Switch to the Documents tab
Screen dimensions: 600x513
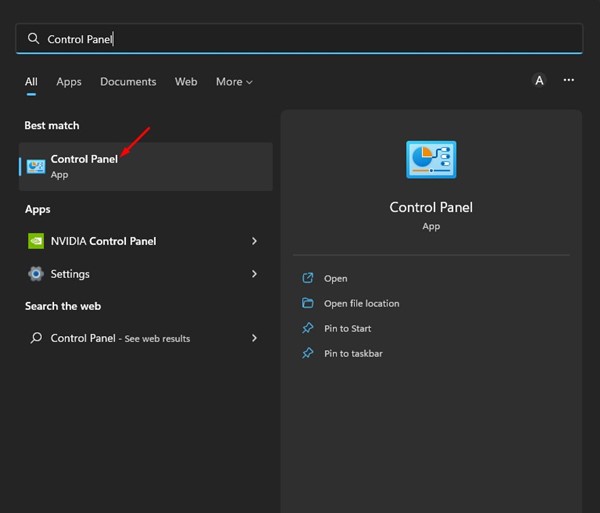(x=128, y=82)
